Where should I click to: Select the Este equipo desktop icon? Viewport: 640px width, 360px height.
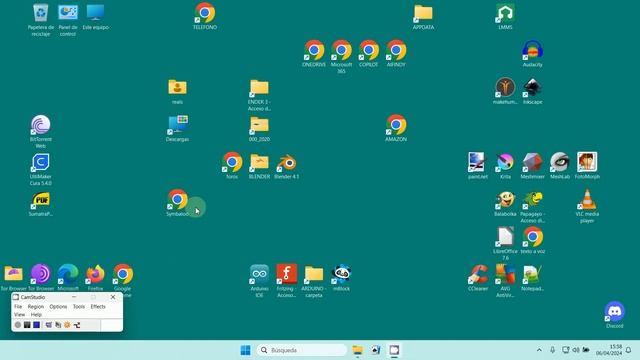pos(96,17)
